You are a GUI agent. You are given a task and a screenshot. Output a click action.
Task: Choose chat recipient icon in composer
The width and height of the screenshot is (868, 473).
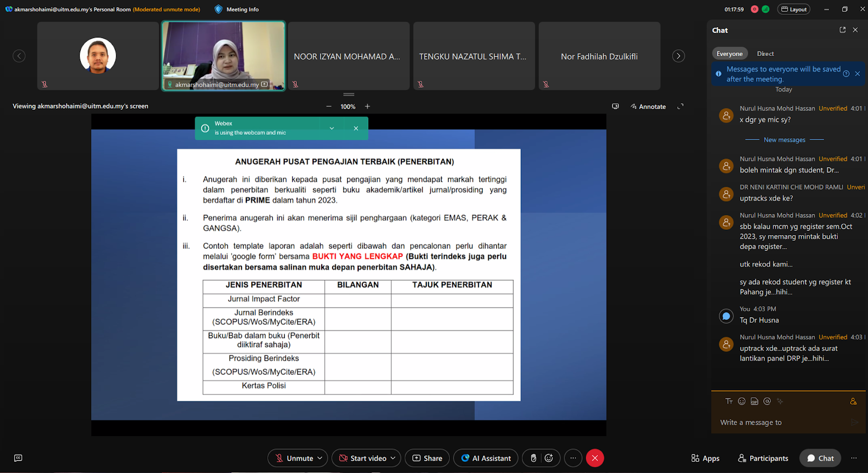pos(853,401)
